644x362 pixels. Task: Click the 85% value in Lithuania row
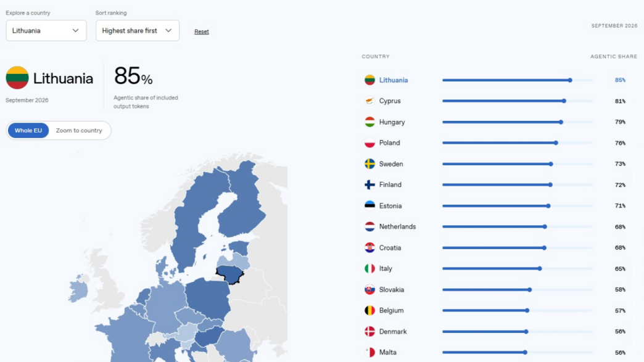coord(620,80)
